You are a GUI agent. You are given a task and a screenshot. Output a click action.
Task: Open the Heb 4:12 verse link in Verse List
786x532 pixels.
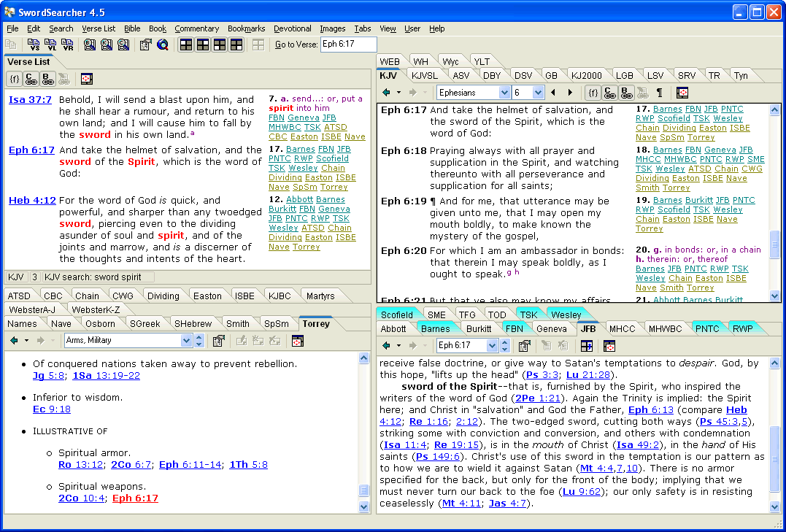[31, 201]
